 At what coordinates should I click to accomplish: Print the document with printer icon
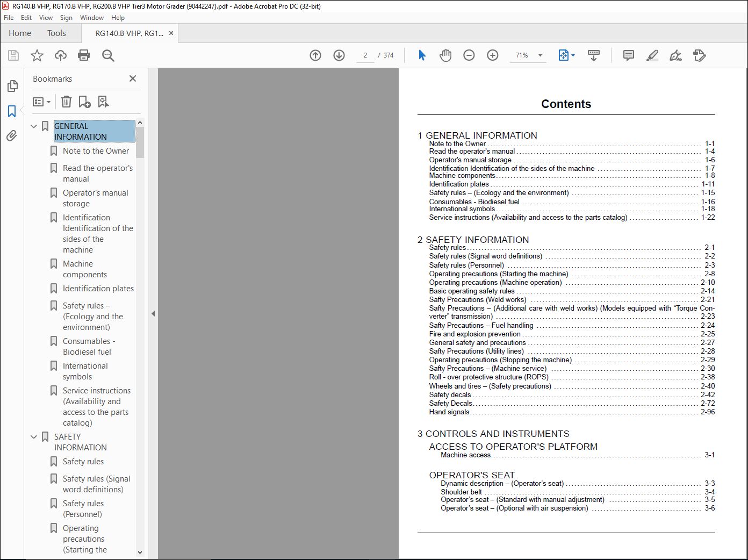click(x=84, y=55)
